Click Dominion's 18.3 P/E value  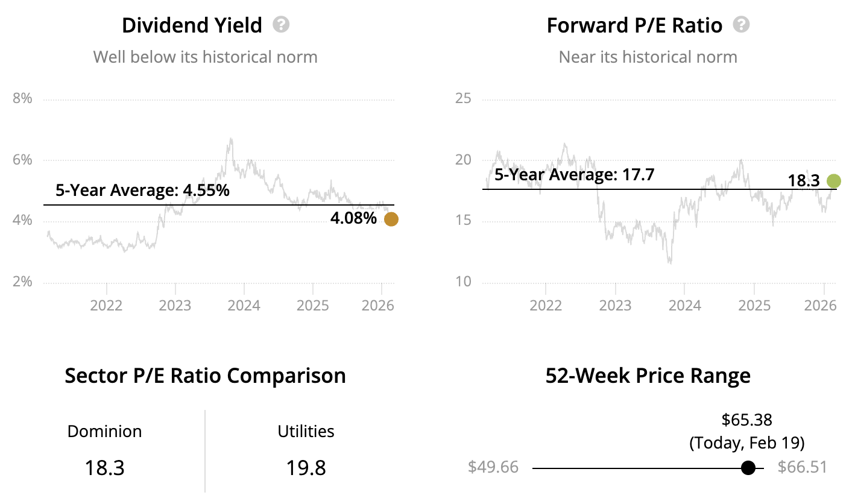tap(104, 468)
